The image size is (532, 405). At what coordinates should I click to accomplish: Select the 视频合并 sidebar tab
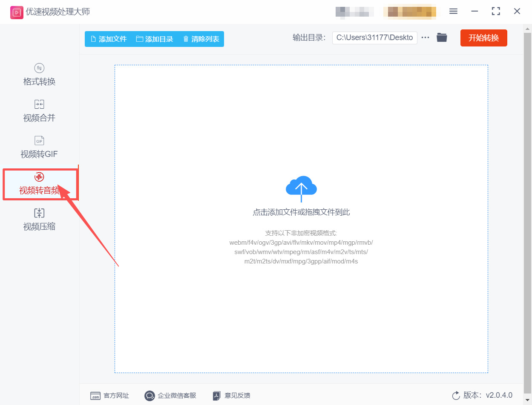pyautogui.click(x=39, y=111)
